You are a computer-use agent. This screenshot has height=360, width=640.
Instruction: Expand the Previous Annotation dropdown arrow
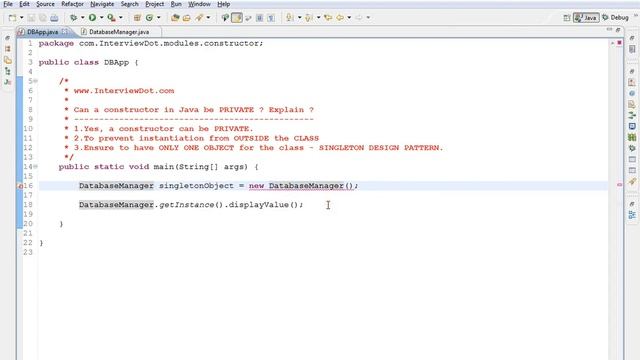coord(318,18)
